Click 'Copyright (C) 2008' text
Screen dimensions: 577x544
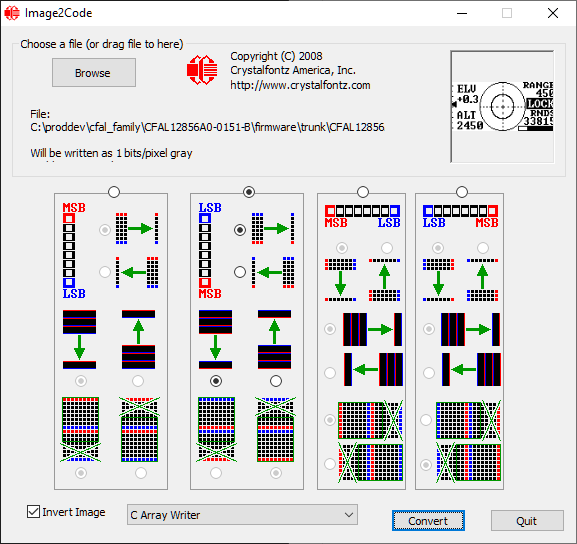pos(276,56)
